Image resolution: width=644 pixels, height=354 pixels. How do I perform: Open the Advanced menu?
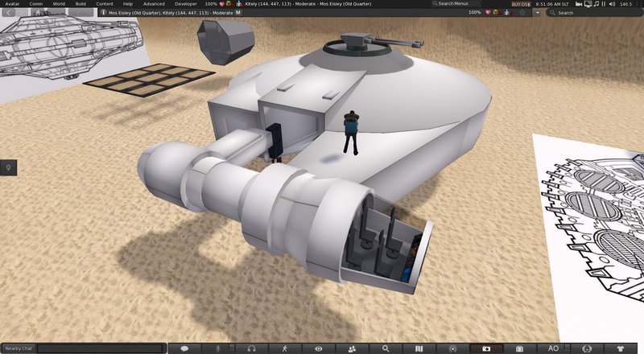[154, 4]
